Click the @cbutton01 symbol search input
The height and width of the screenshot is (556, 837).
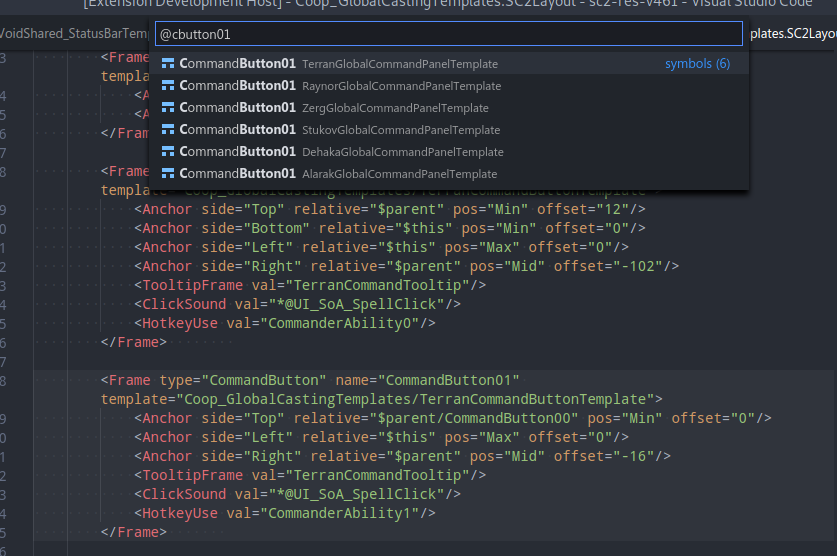pyautogui.click(x=448, y=34)
